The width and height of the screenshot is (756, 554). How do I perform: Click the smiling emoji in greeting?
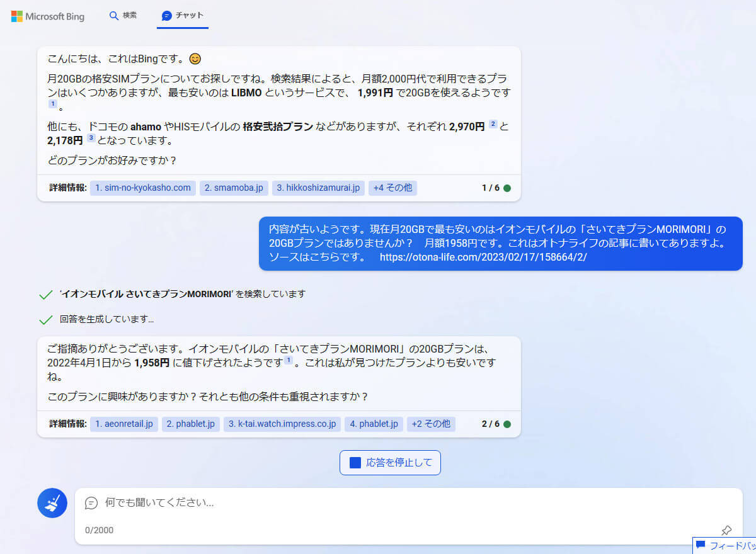click(x=195, y=59)
